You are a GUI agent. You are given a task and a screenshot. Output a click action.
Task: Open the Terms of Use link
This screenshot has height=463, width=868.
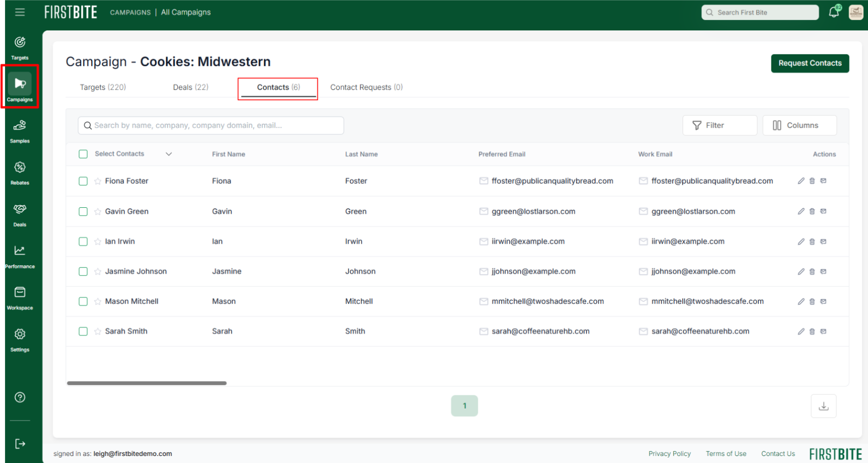726,454
